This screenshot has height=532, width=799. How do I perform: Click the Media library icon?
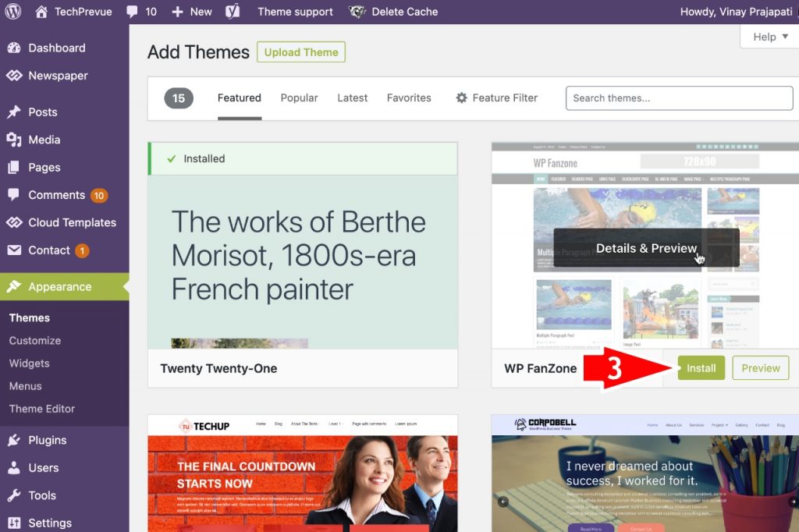point(14,140)
